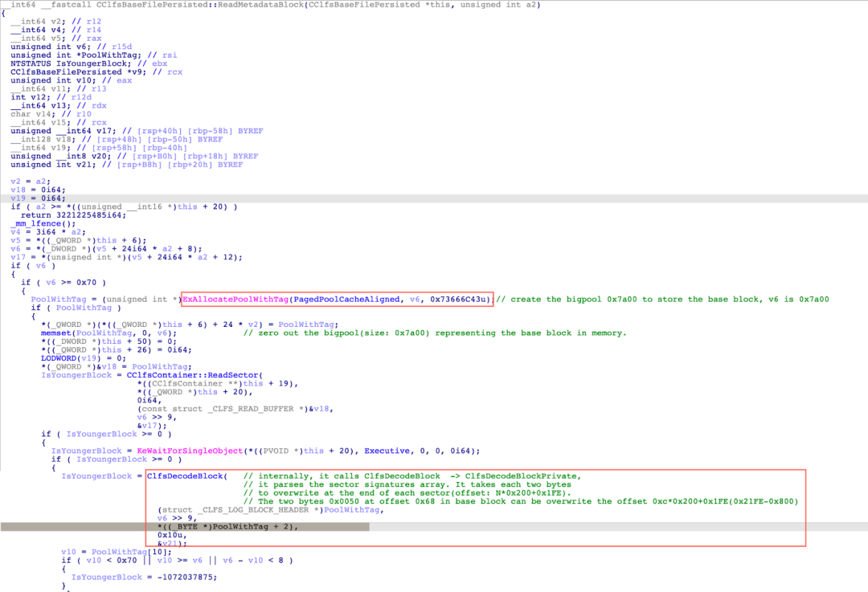
Task: Select the char v14 variable declaration
Action: [31, 114]
